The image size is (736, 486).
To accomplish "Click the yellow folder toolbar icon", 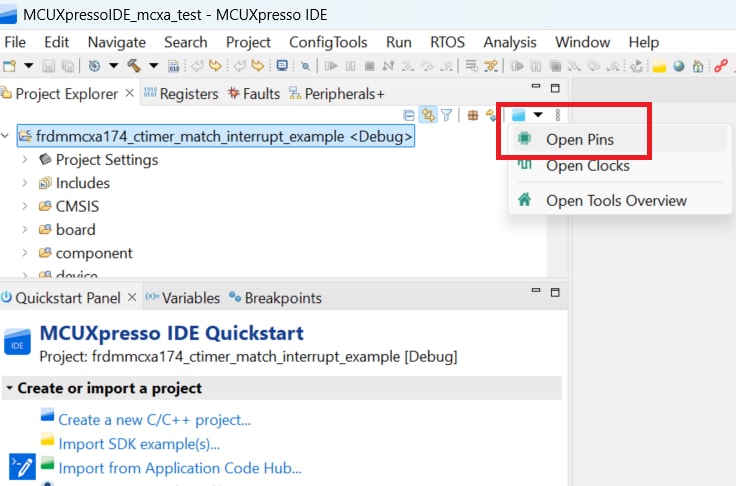I will tap(659, 67).
